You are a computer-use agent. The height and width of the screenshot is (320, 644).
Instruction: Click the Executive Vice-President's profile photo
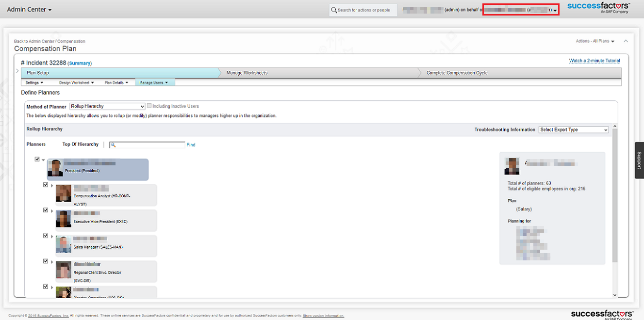pyautogui.click(x=64, y=218)
